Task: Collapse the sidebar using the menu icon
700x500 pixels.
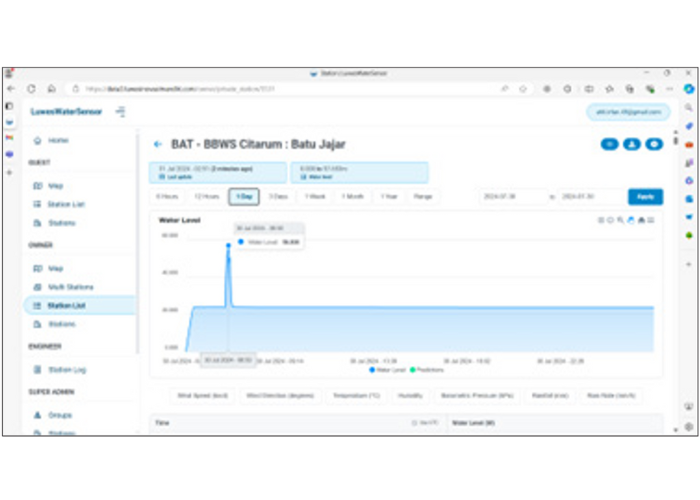Action: (120, 111)
